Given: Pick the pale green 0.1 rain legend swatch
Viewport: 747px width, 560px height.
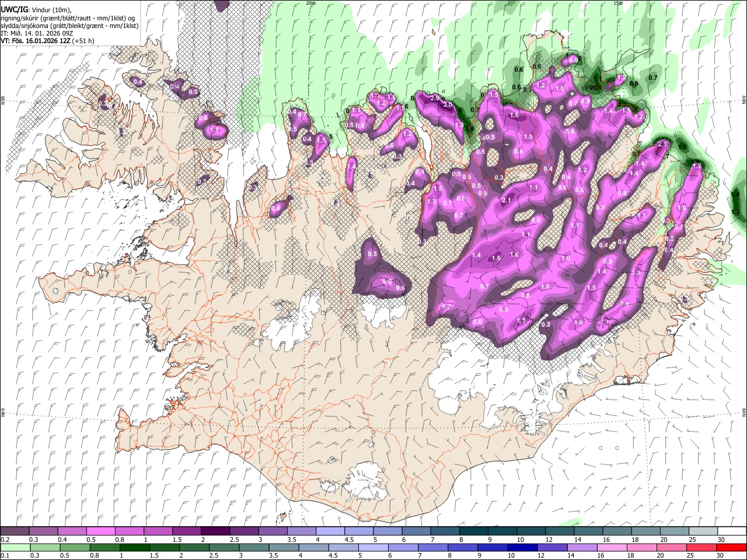Looking at the screenshot, I should pos(15,547).
